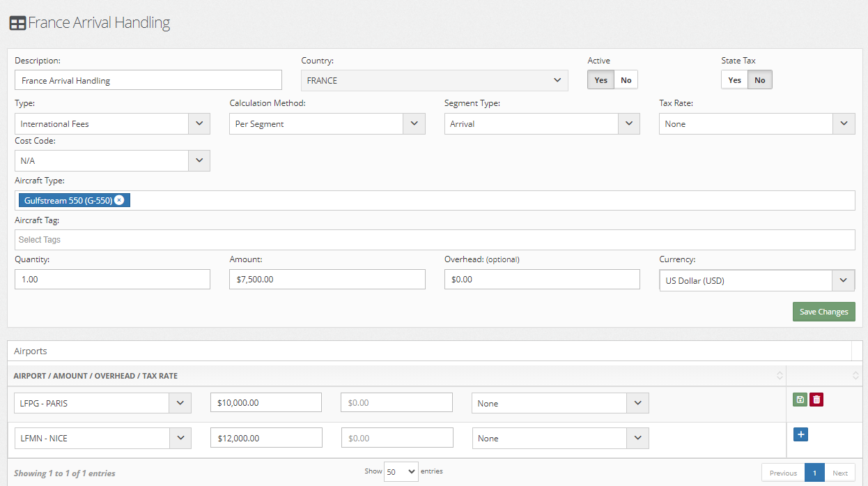Save the LFPG - PARIS airport row
The width and height of the screenshot is (868, 486).
[800, 400]
